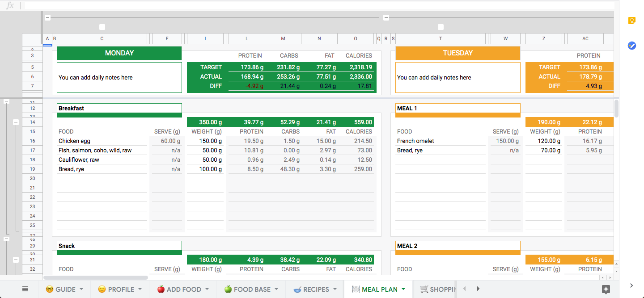
Task: Open the FOOD BASE tab dropdown arrow
Action: click(276, 289)
